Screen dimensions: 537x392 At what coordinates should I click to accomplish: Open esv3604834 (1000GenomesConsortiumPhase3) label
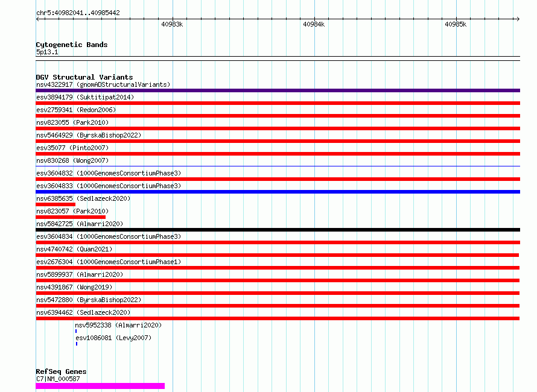[109, 236]
